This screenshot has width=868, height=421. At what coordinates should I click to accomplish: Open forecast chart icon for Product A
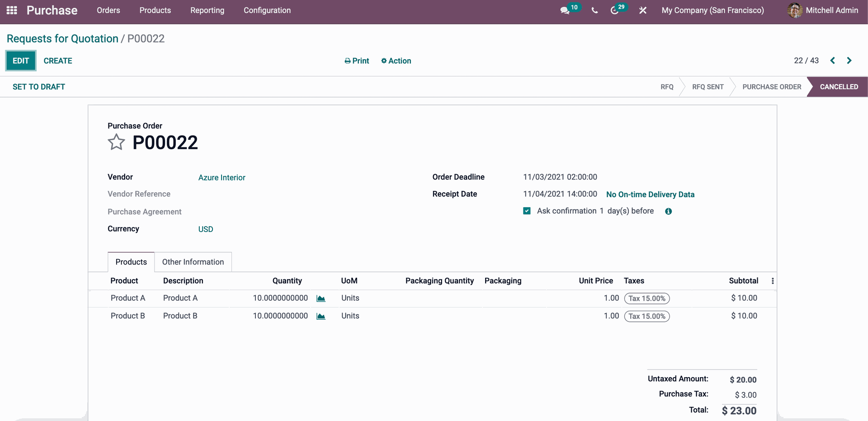point(321,298)
